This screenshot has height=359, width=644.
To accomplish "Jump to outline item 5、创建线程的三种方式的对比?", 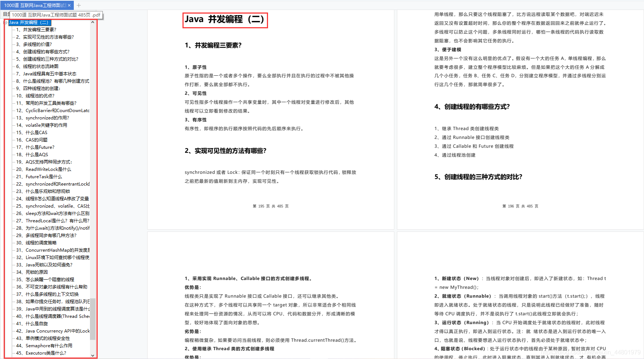I will coord(47,59).
